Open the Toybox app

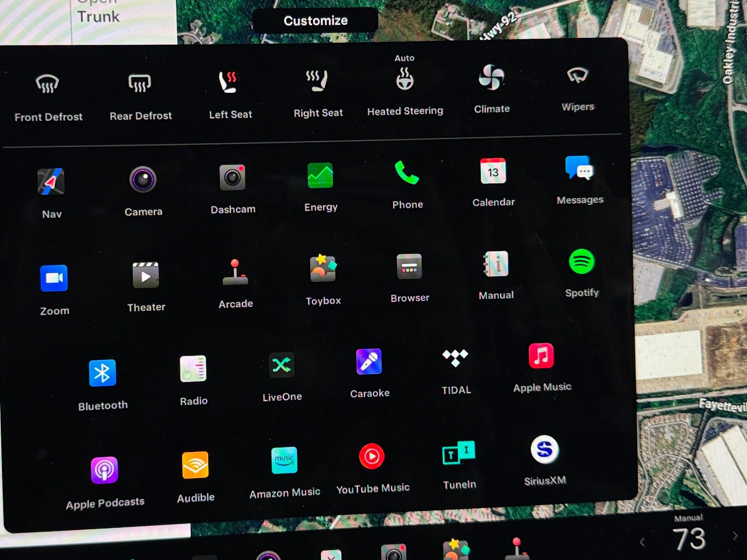click(x=323, y=268)
